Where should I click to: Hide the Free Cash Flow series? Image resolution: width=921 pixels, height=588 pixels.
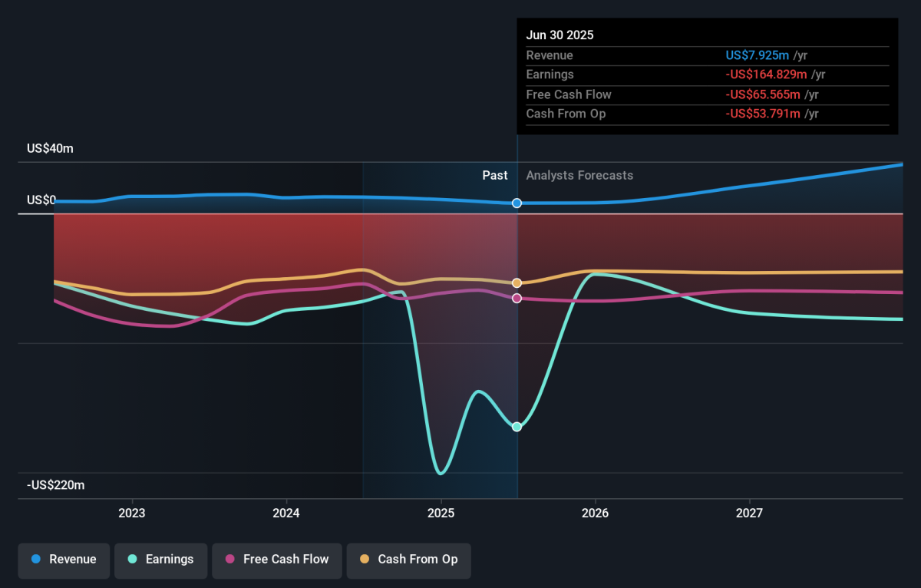[277, 560]
